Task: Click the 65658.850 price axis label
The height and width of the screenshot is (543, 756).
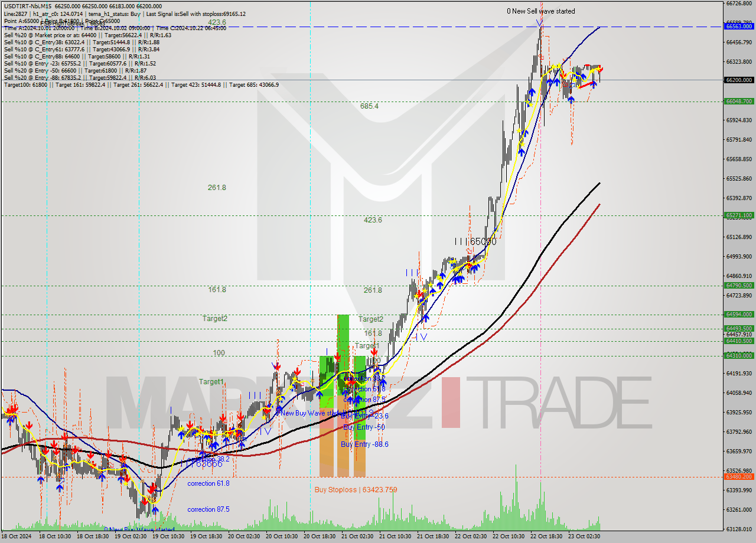Action: point(739,159)
